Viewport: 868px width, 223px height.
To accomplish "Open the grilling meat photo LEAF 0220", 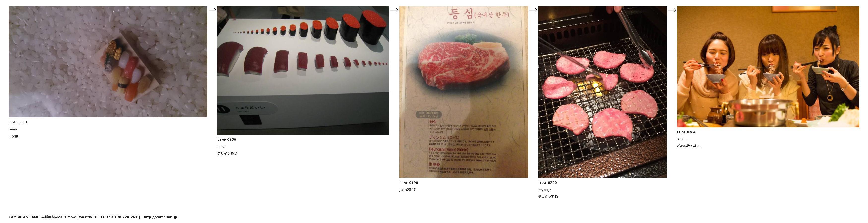I will click(x=602, y=92).
